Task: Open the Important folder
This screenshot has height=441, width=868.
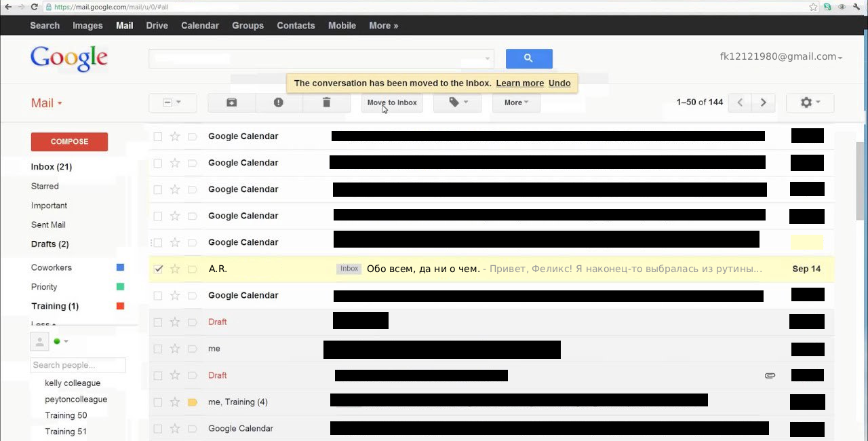Action: point(49,206)
